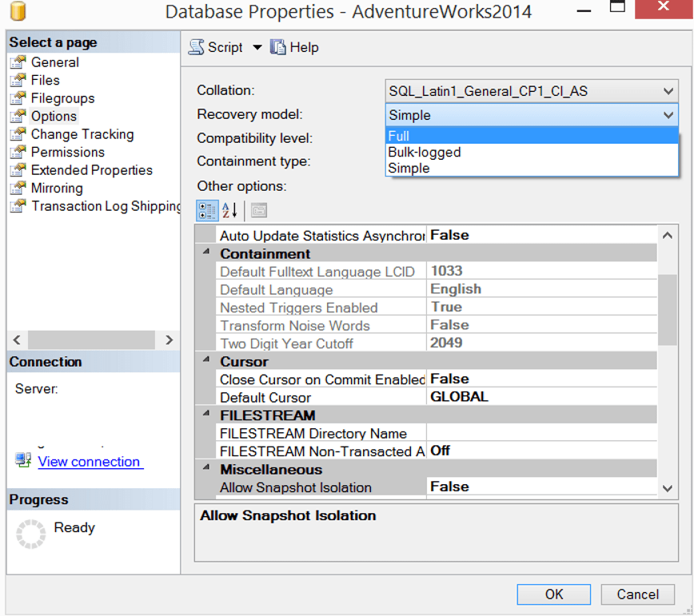Screen dimensions: 694x616
Task: Select the Two Digit Year Cutoff row
Action: click(x=437, y=344)
